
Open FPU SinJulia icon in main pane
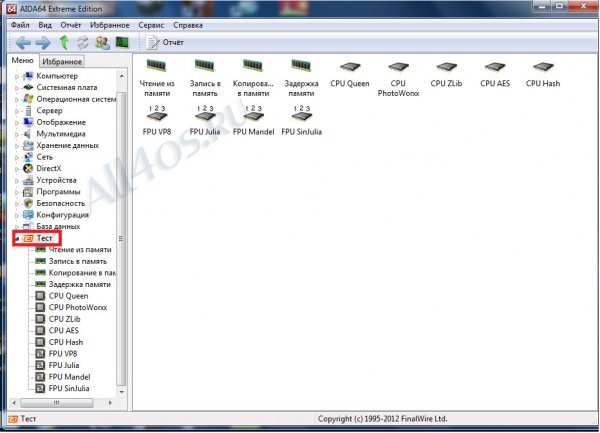tap(301, 120)
